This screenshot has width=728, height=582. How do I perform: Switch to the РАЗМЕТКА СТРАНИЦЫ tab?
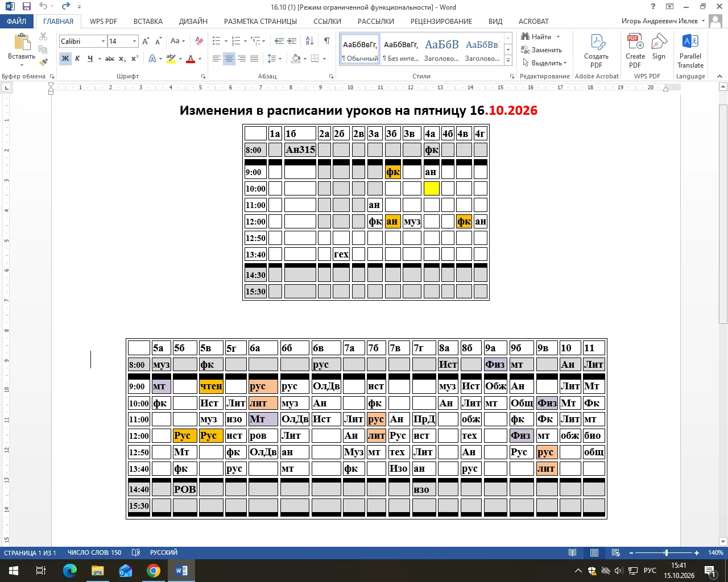point(260,21)
